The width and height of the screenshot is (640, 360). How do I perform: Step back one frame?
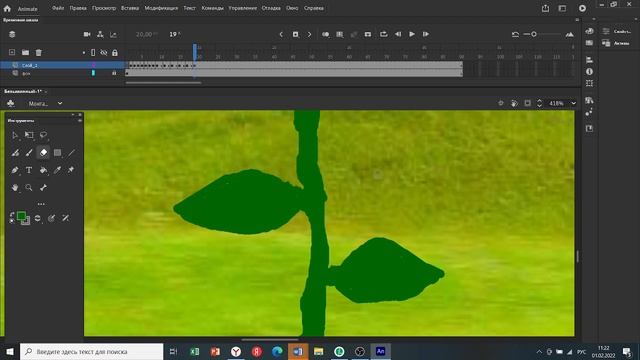point(398,35)
